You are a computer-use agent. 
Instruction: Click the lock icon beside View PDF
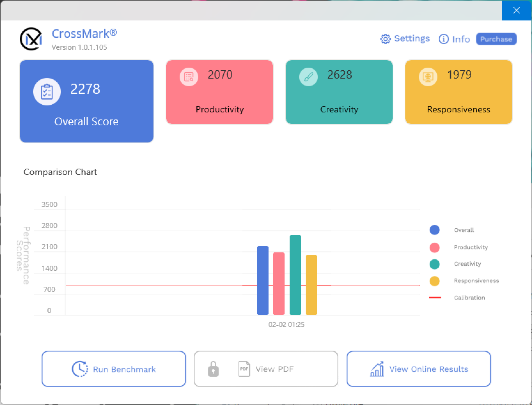213,369
